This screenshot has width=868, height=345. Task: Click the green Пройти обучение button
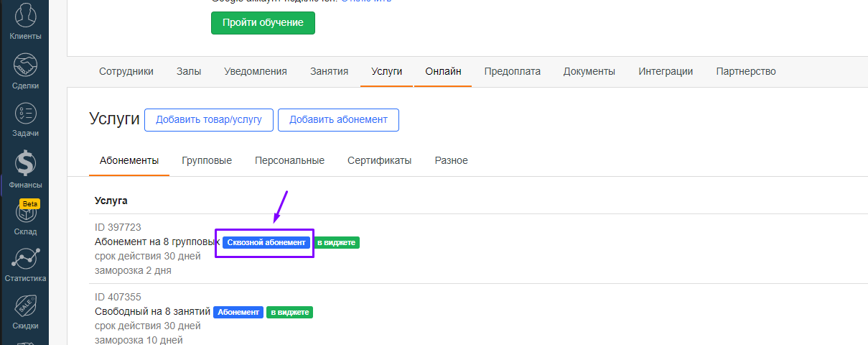coord(263,22)
